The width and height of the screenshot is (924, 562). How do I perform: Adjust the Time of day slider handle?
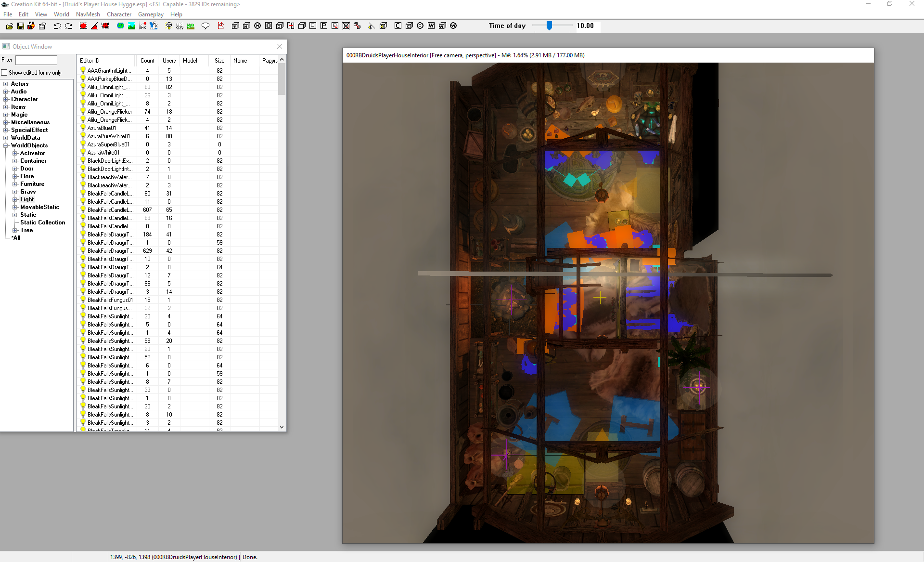pyautogui.click(x=549, y=26)
